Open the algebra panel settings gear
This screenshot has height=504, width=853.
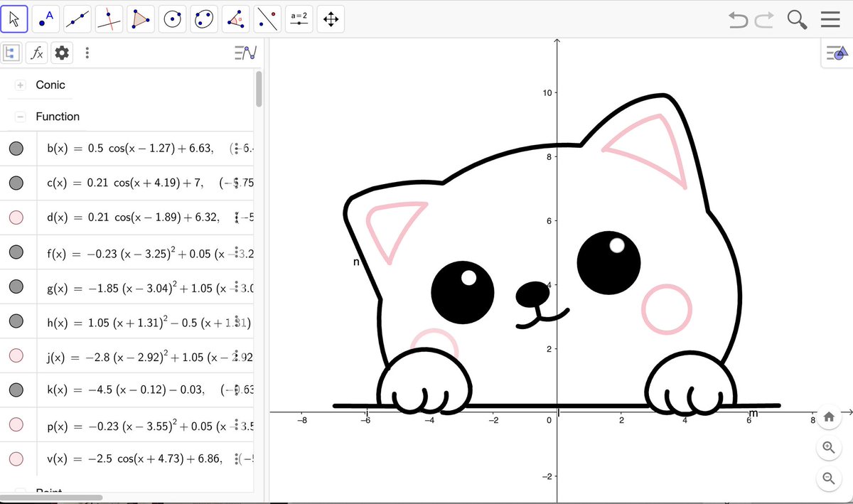pos(61,53)
